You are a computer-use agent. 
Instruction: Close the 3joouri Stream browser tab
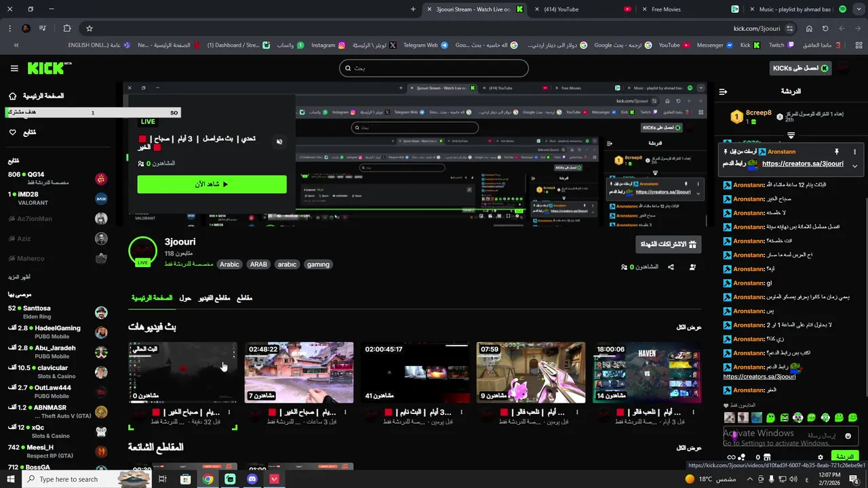pyautogui.click(x=429, y=9)
